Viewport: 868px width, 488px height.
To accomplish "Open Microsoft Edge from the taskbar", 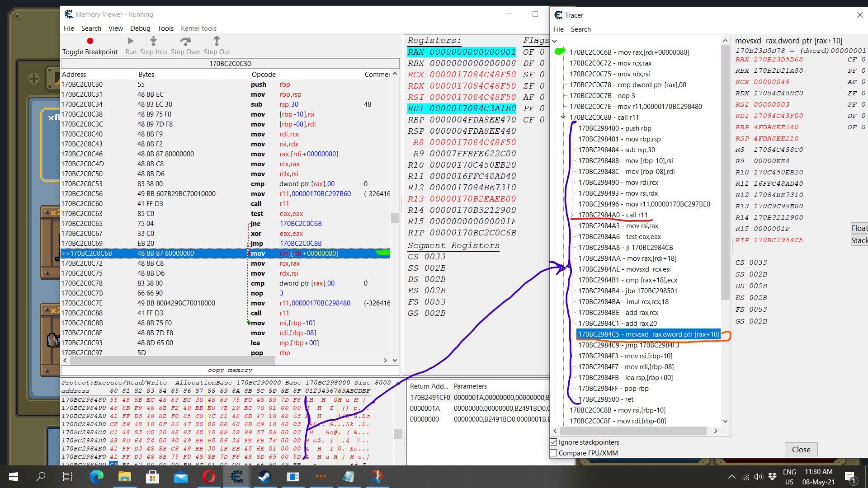I will point(96,476).
